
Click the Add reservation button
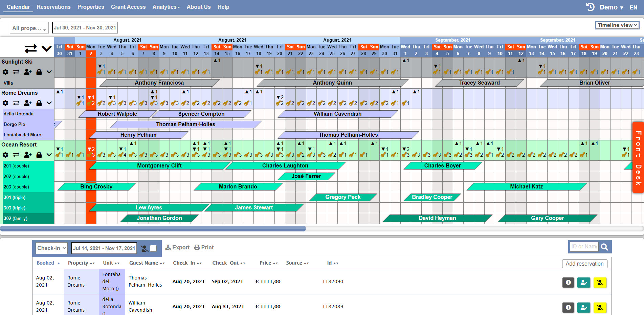(x=584, y=264)
